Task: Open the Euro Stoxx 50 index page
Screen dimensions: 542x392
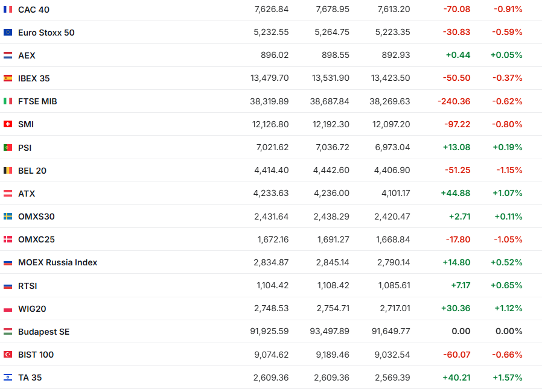Action: [46, 33]
